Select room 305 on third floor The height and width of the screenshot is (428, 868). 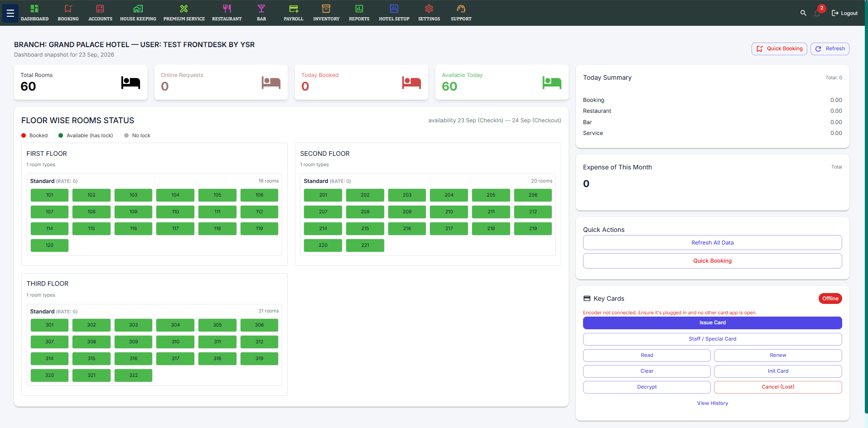tap(217, 325)
